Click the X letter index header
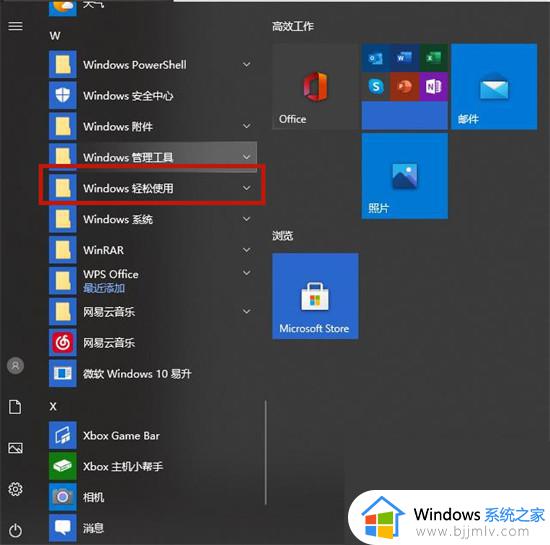Viewport: 550px width, 545px height. point(53,407)
